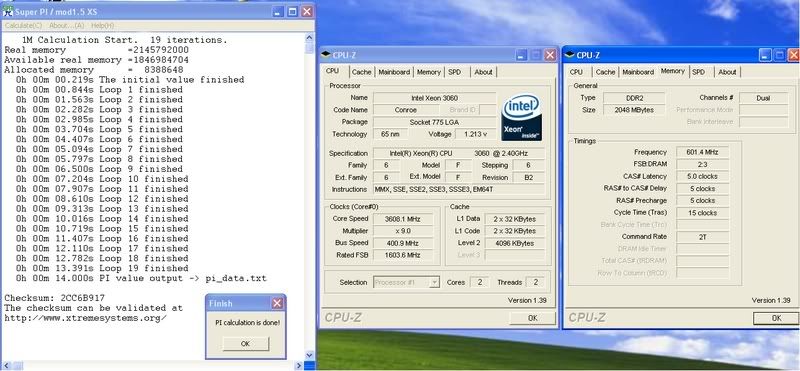Open the About...(A) menu in Super PI
Screen dimensions: 800x371
pos(67,25)
